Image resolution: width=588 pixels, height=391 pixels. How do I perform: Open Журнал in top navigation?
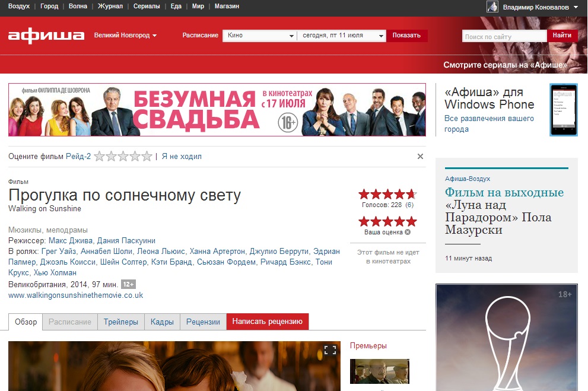coord(110,7)
